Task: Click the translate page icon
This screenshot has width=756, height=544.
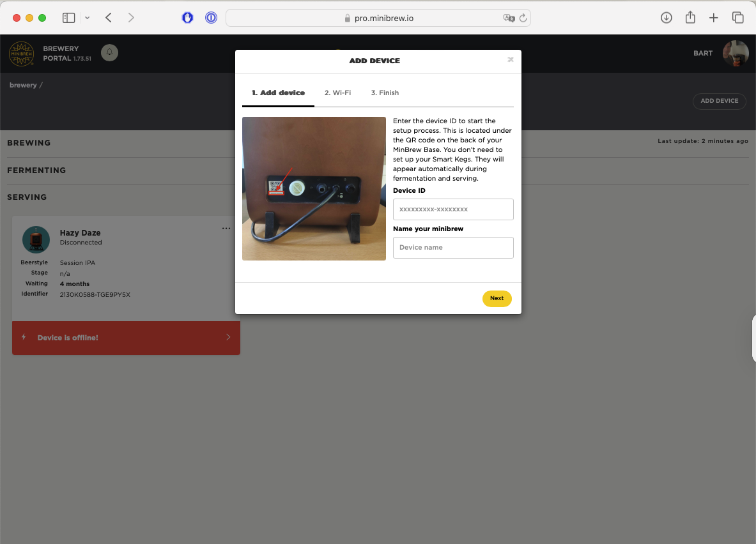Action: 509,19
